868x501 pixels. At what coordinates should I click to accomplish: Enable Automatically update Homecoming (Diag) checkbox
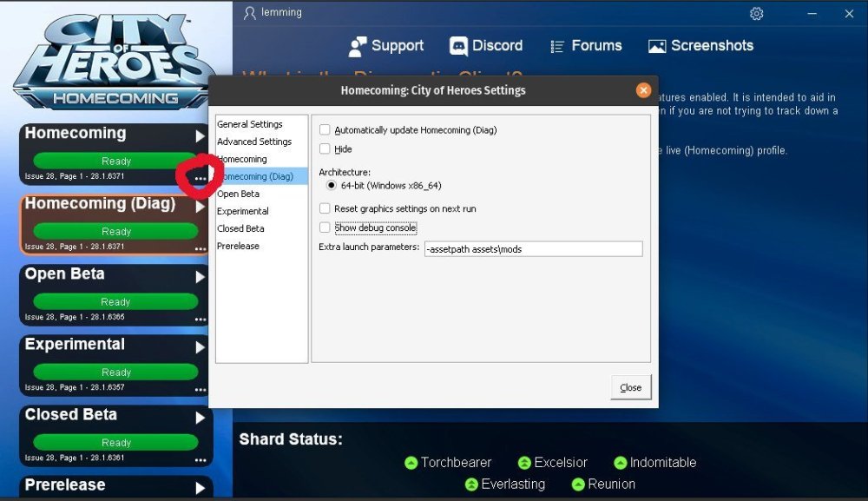click(x=325, y=130)
